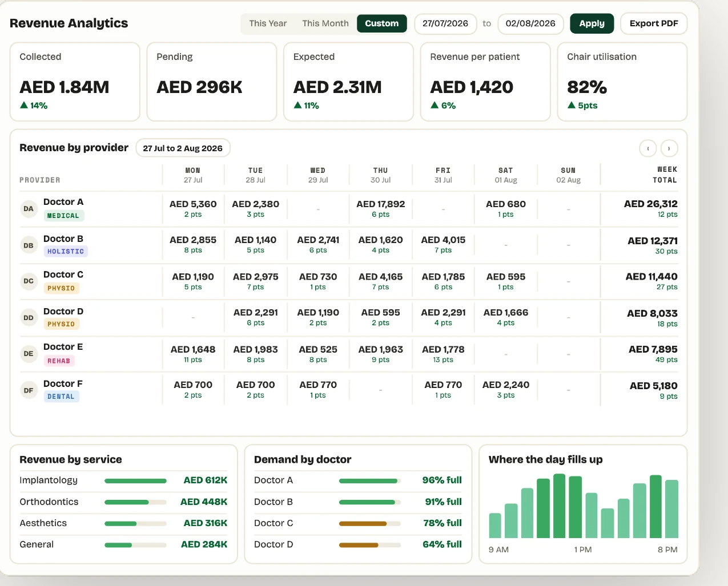Image resolution: width=728 pixels, height=586 pixels.
Task: Switch to the This Month range
Action: pos(325,23)
